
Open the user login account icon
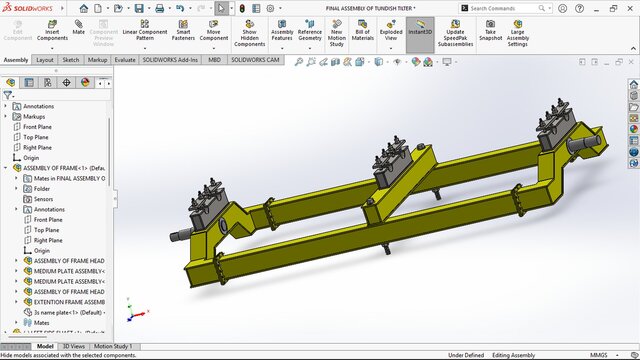click(562, 8)
